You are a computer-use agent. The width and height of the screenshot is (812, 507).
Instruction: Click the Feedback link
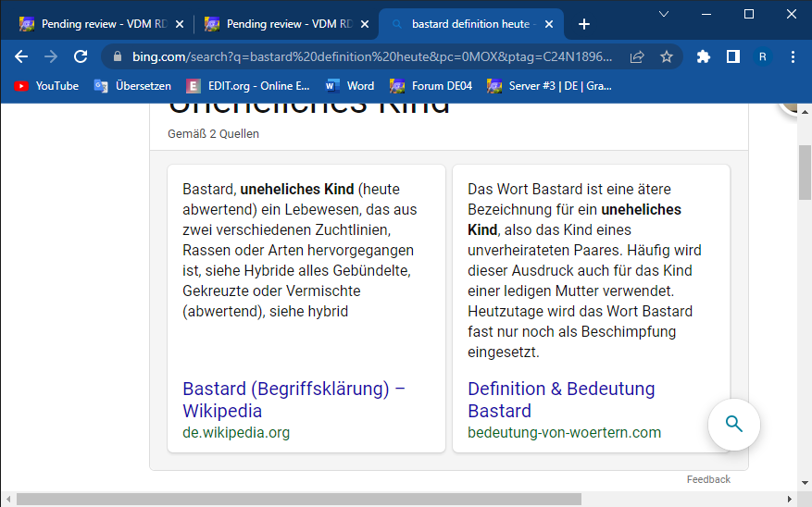click(708, 479)
